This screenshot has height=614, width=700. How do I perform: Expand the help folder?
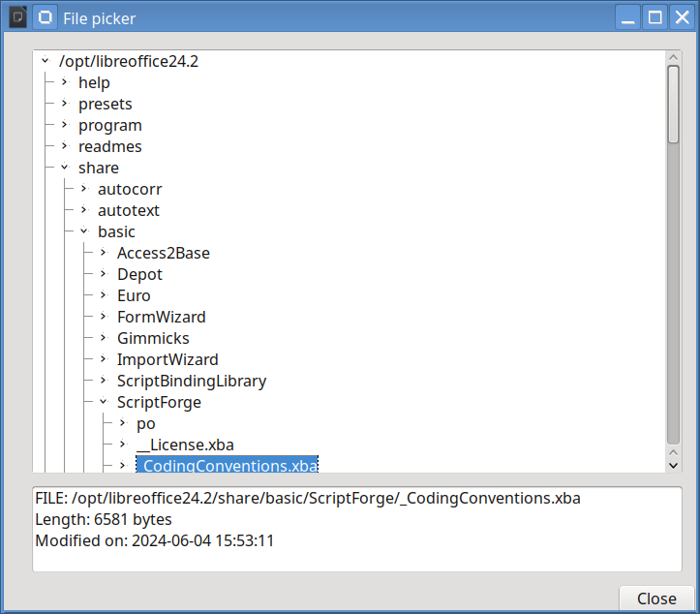click(65, 81)
